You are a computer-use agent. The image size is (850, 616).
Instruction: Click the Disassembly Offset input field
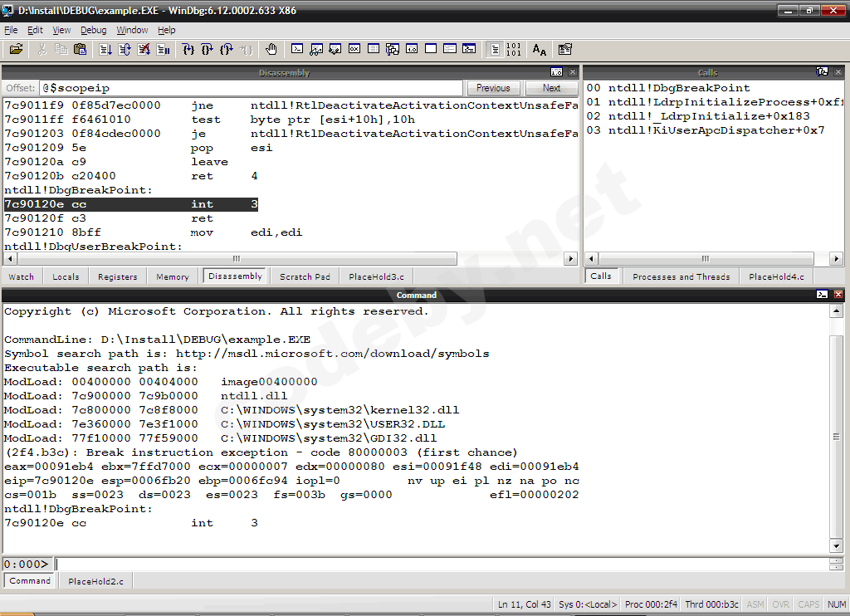coord(251,88)
